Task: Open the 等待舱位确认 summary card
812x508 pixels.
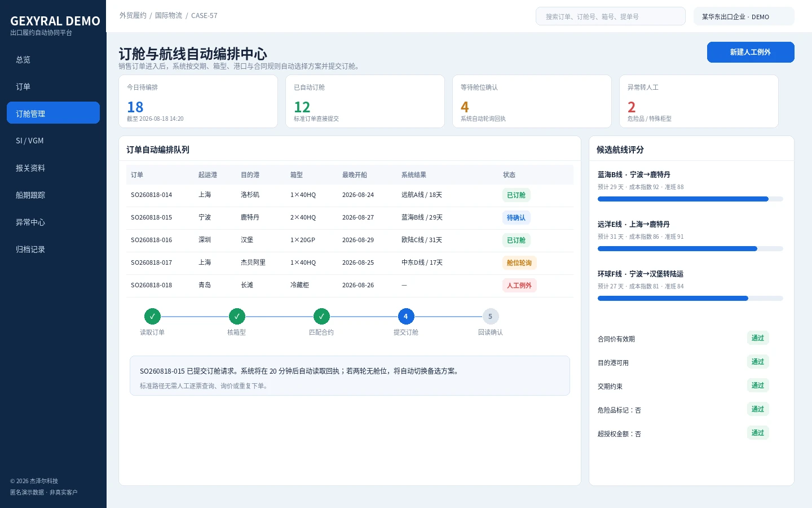Action: click(x=532, y=102)
